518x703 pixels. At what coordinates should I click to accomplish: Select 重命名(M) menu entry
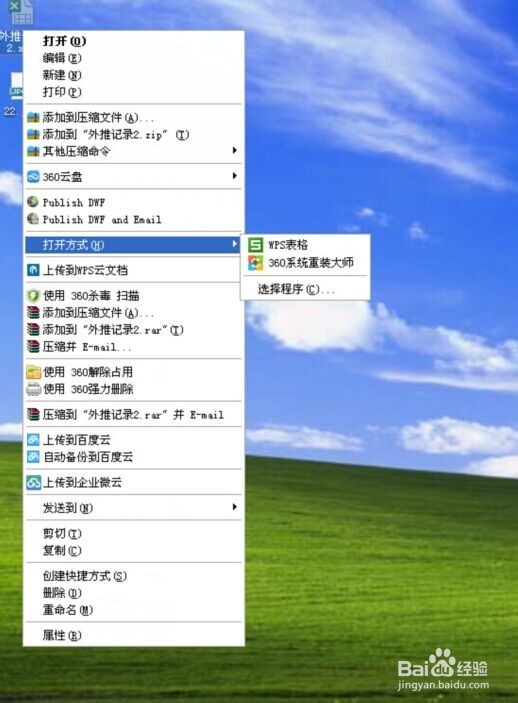134,610
